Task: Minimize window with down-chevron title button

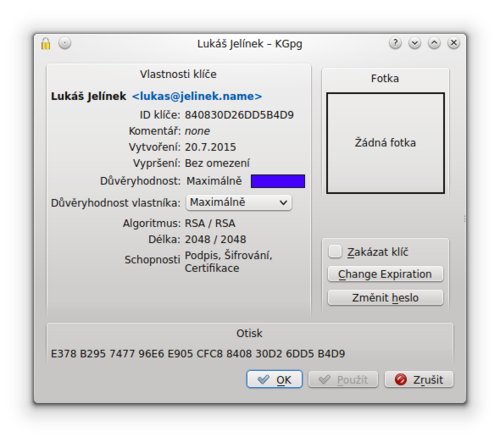Action: click(415, 43)
